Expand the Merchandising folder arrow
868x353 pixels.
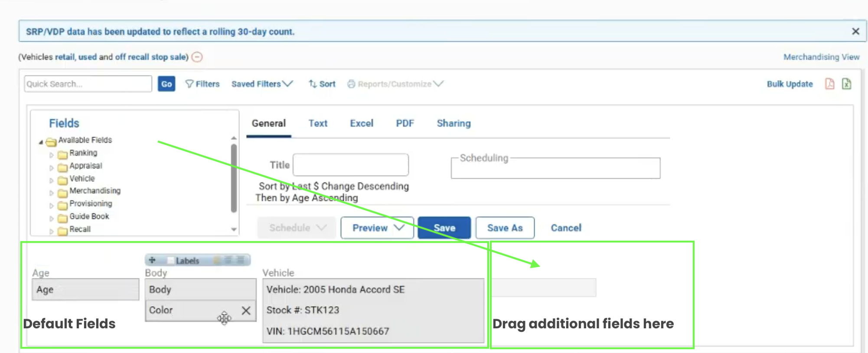pos(51,193)
